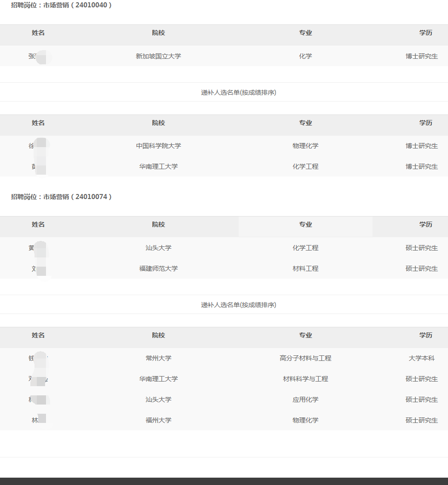This screenshot has height=485, width=448.
Task: Select the blurred name starting with 张
Action: [x=38, y=57]
